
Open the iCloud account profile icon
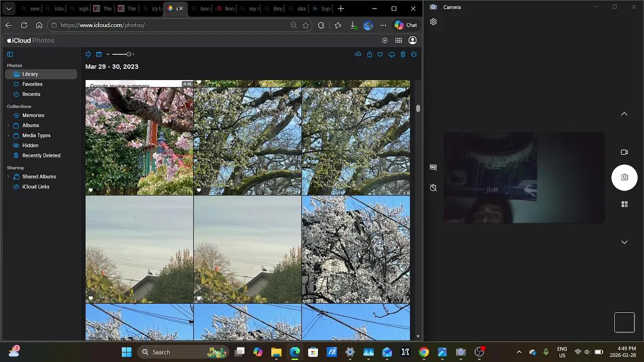[x=413, y=40]
